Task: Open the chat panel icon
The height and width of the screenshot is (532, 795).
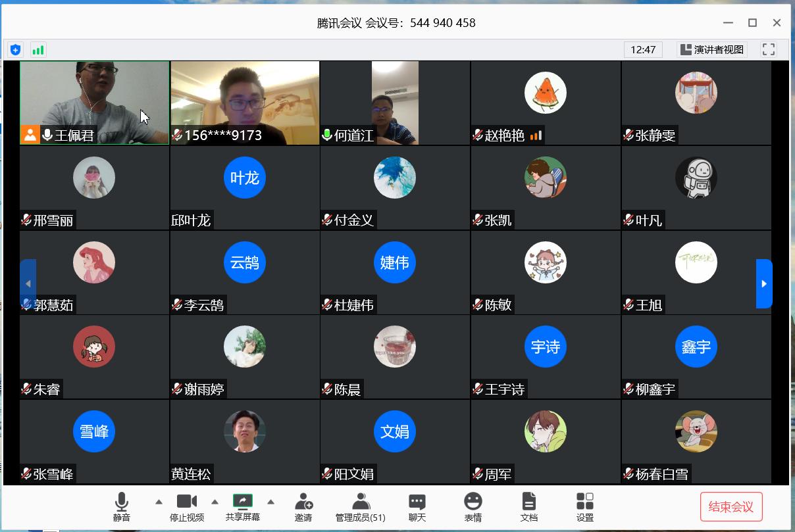Action: (417, 502)
